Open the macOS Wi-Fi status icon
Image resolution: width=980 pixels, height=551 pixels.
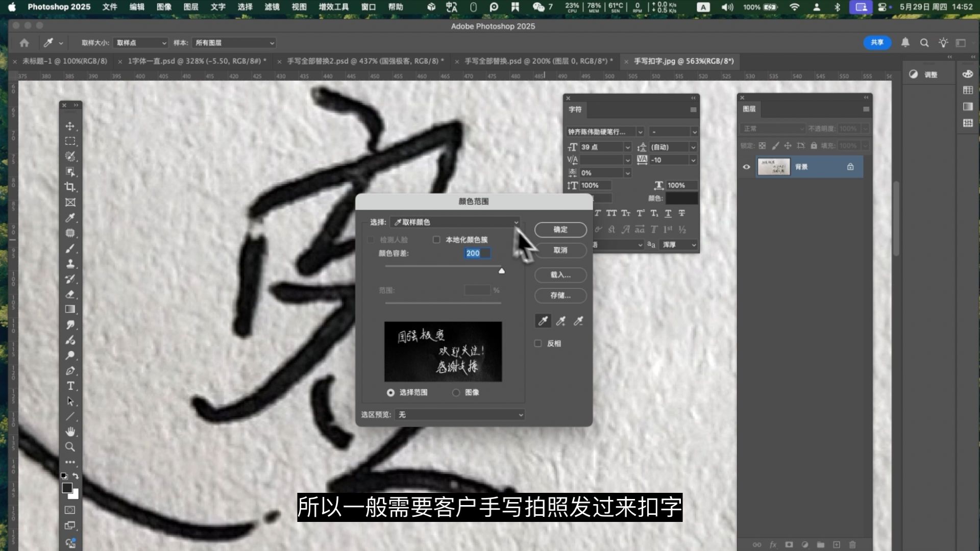(794, 7)
